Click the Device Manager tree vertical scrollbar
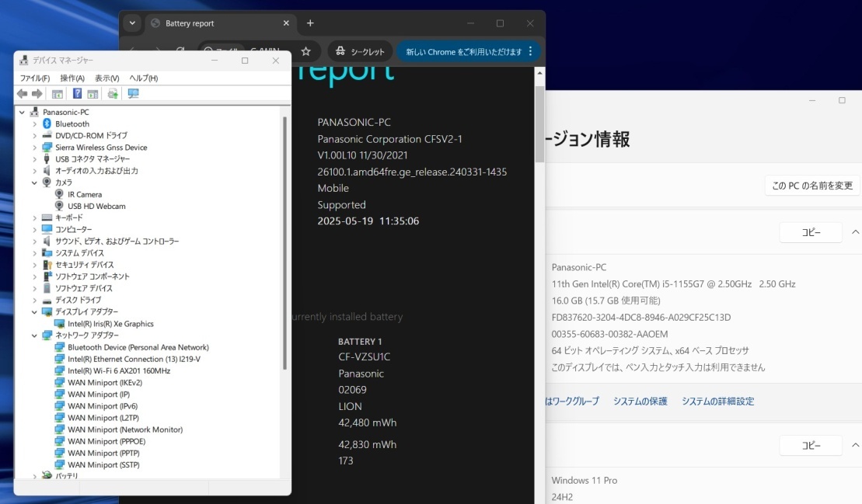Screen dimensions: 862x504 pyautogui.click(x=284, y=243)
